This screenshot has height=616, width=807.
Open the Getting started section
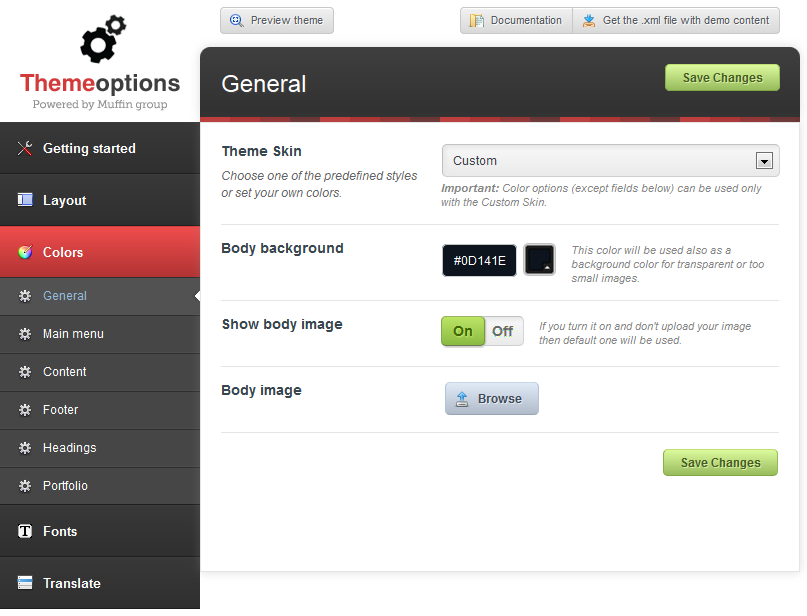(100, 148)
